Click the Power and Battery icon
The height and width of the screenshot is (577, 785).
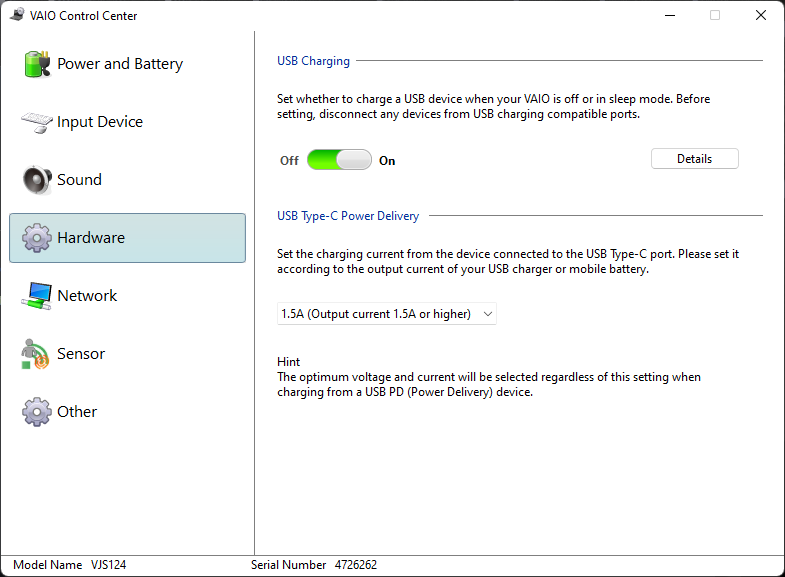36,64
